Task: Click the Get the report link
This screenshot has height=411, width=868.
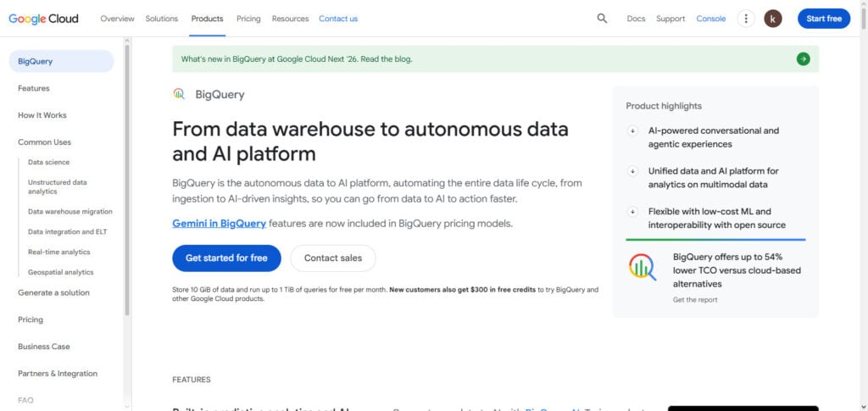Action: coord(695,300)
